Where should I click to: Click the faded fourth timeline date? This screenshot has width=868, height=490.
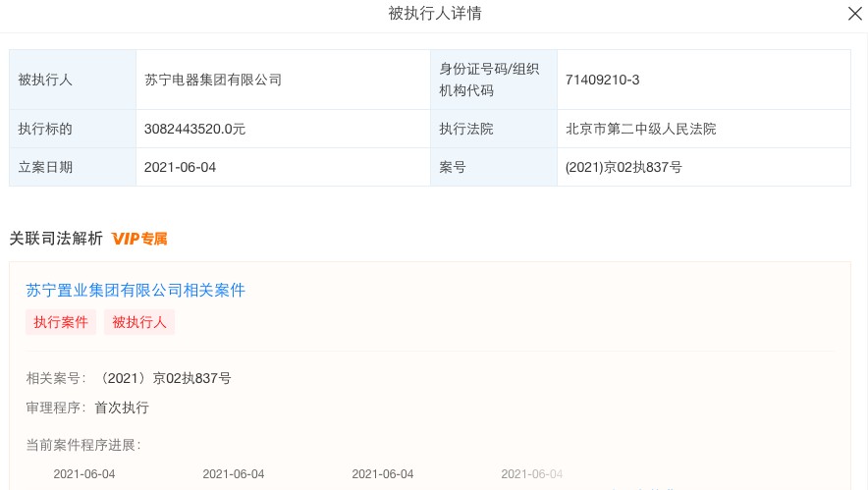[532, 474]
